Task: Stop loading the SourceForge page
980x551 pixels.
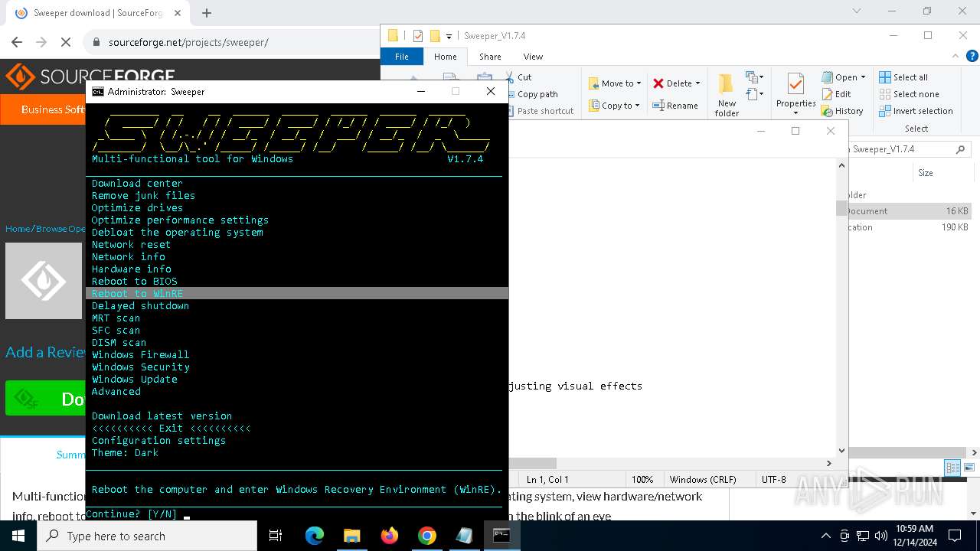Action: coord(66,42)
